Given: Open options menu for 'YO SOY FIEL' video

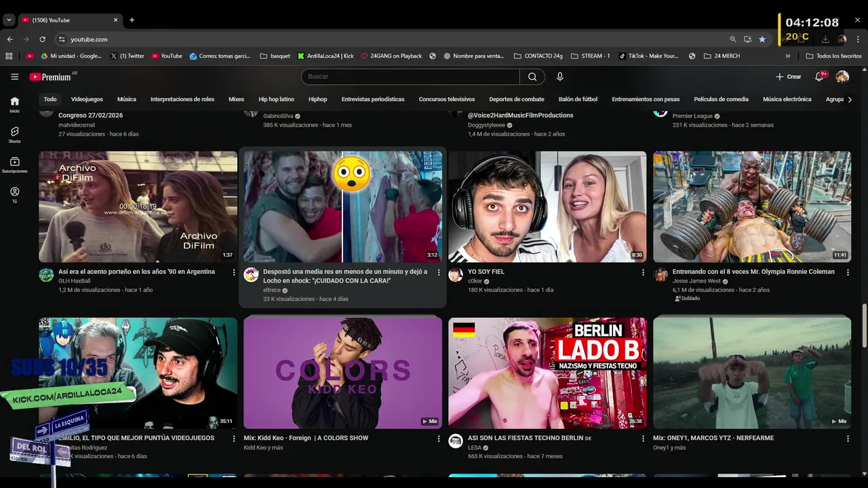Looking at the screenshot, I should coord(643,272).
